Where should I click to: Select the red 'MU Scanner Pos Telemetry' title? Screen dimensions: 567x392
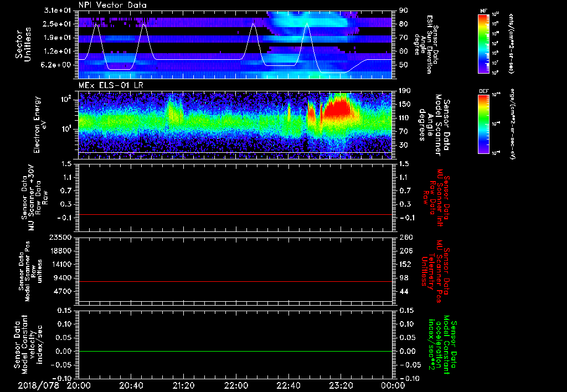click(x=435, y=271)
